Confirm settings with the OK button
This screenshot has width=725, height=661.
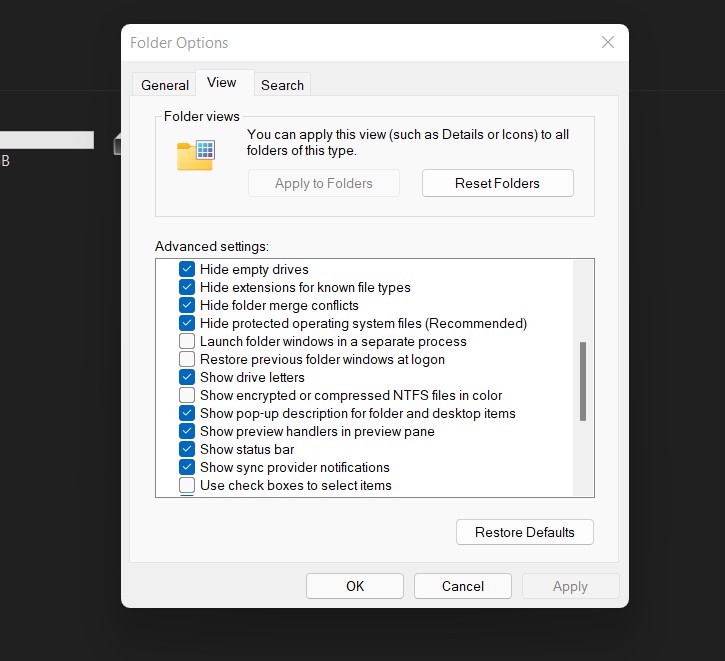[x=355, y=586]
